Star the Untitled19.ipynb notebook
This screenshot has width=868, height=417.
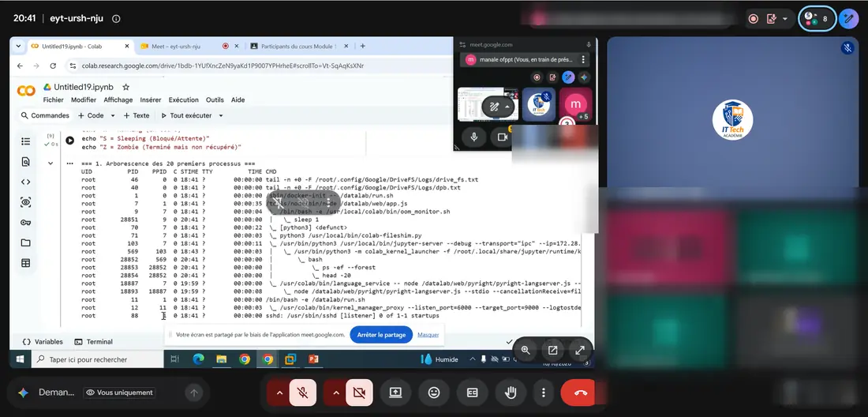[x=125, y=88]
